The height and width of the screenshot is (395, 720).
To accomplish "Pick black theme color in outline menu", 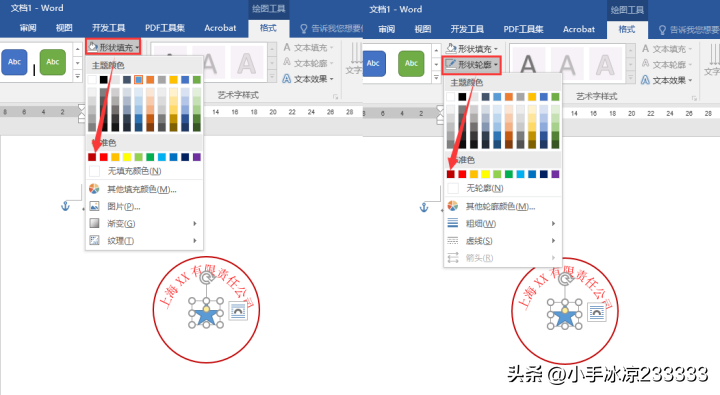I will pyautogui.click(x=462, y=96).
